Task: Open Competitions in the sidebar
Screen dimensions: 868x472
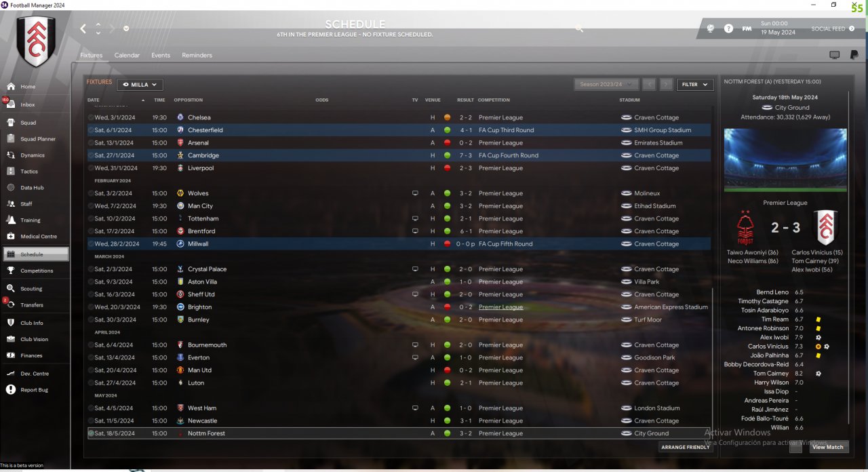Action: [x=35, y=271]
